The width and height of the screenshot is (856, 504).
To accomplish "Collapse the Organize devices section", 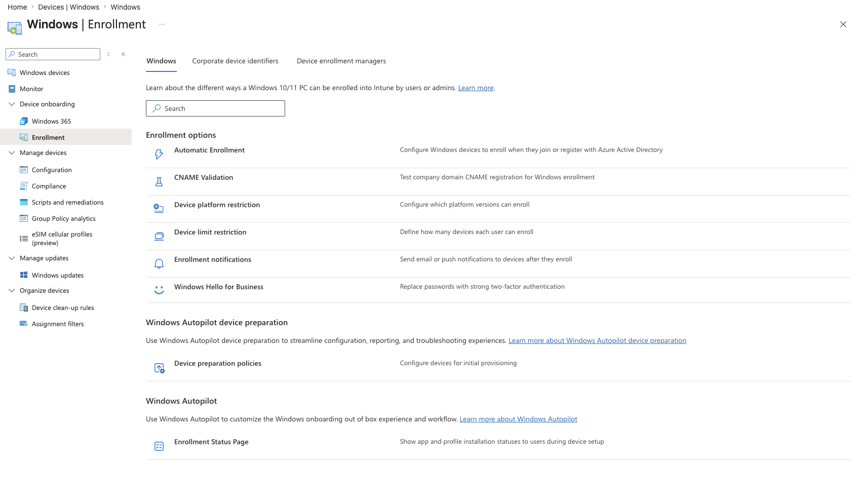I will pyautogui.click(x=12, y=290).
